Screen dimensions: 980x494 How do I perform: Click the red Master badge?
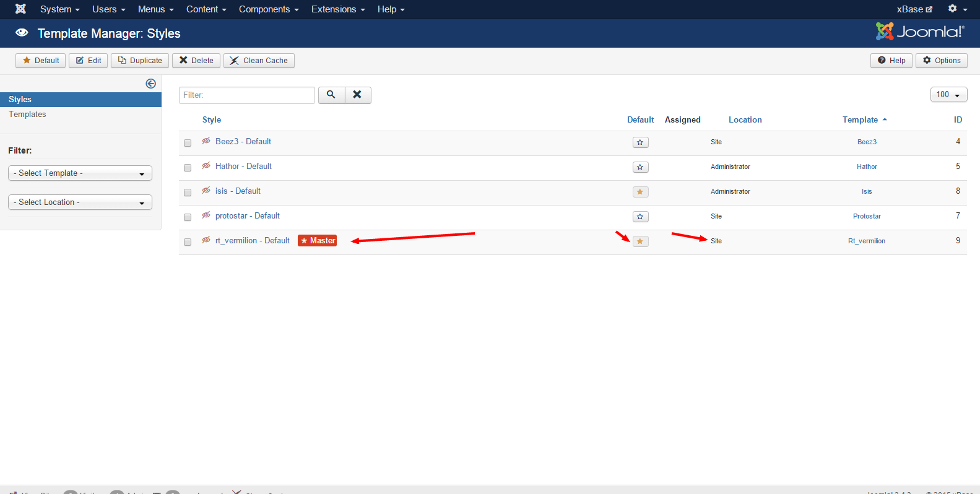pos(317,241)
